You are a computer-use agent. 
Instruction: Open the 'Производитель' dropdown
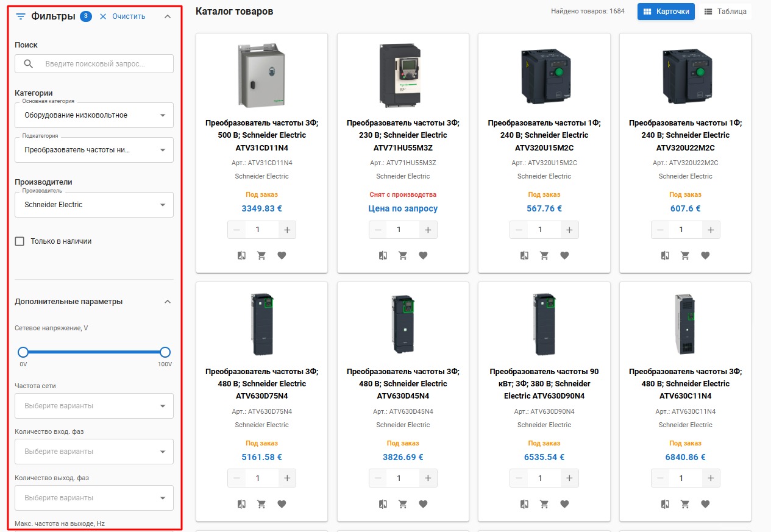pyautogui.click(x=94, y=205)
